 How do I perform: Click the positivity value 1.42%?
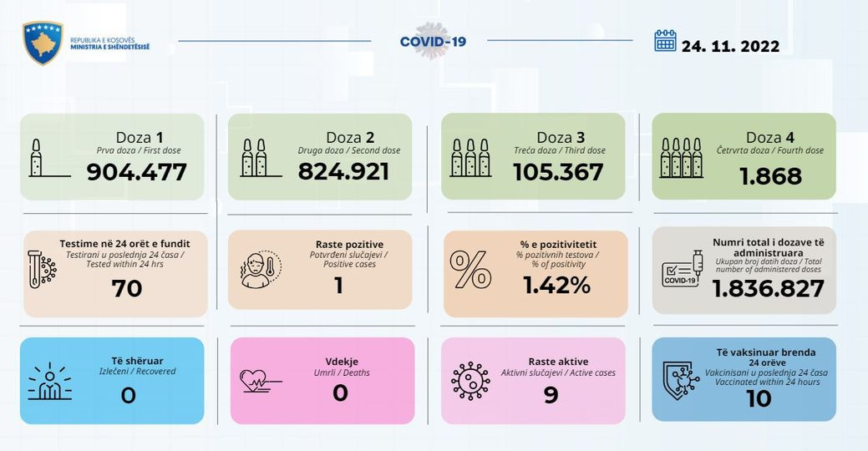556,286
